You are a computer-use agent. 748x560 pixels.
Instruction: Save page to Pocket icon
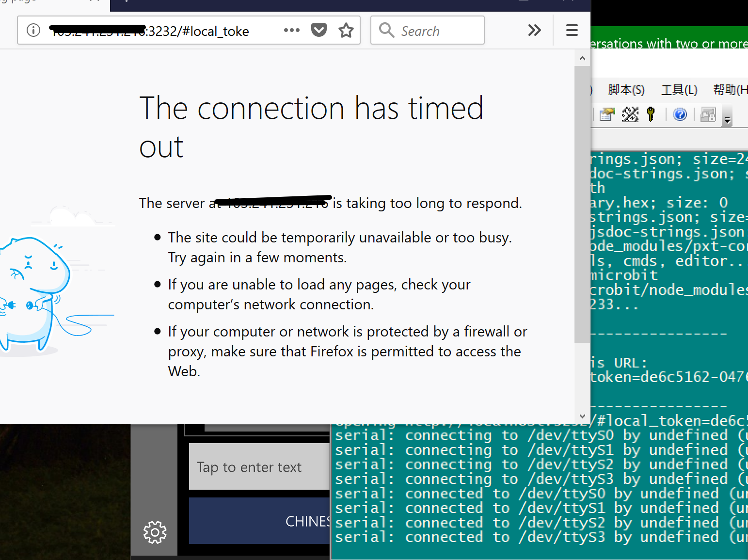[319, 30]
